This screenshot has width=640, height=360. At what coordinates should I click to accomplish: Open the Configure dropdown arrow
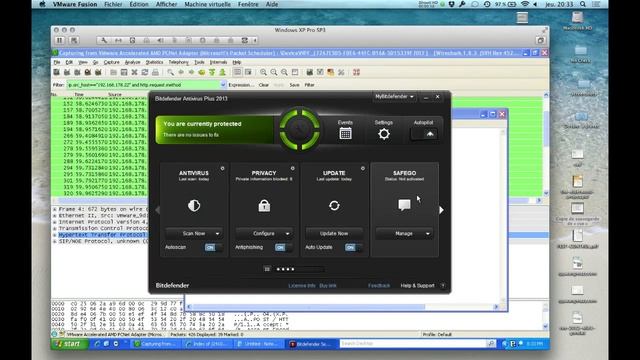click(x=288, y=233)
